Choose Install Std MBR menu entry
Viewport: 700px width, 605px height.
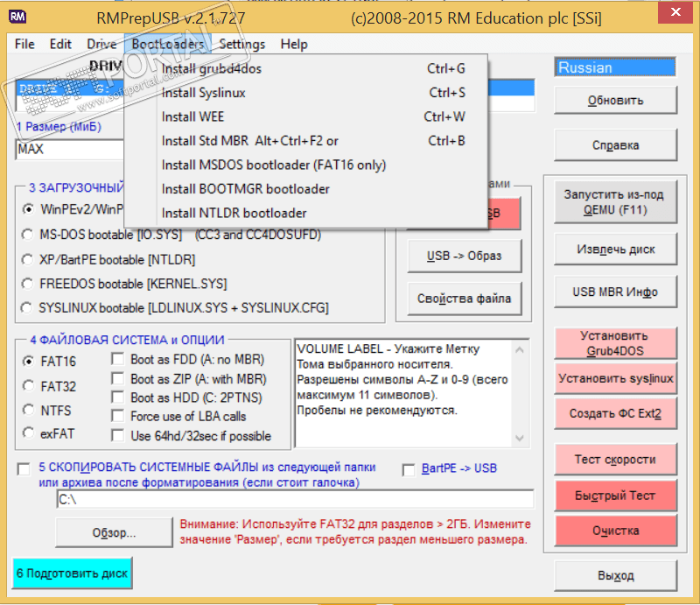(305, 141)
